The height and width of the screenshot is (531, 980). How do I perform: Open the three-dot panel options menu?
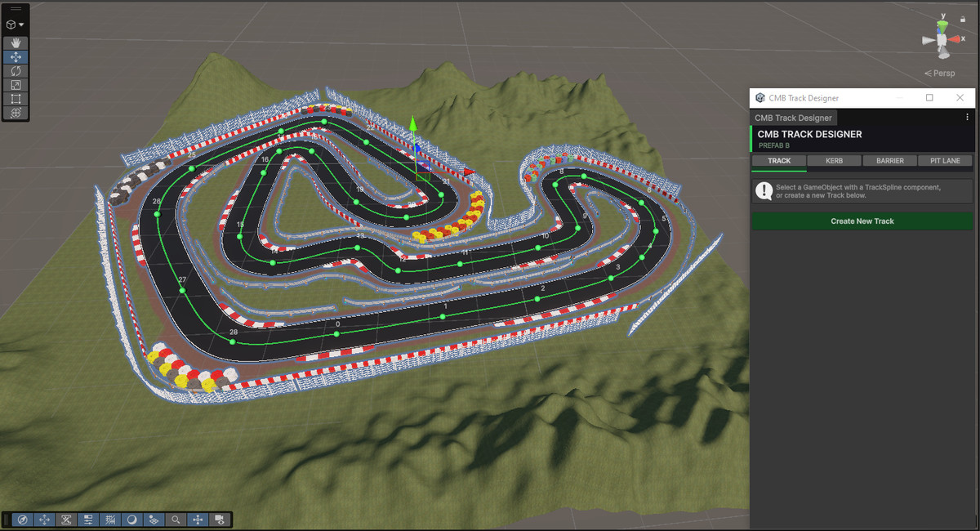(x=968, y=118)
